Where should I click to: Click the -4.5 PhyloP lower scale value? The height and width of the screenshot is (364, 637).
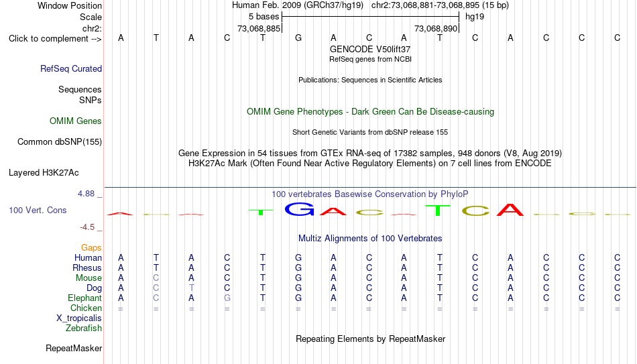pyautogui.click(x=87, y=227)
